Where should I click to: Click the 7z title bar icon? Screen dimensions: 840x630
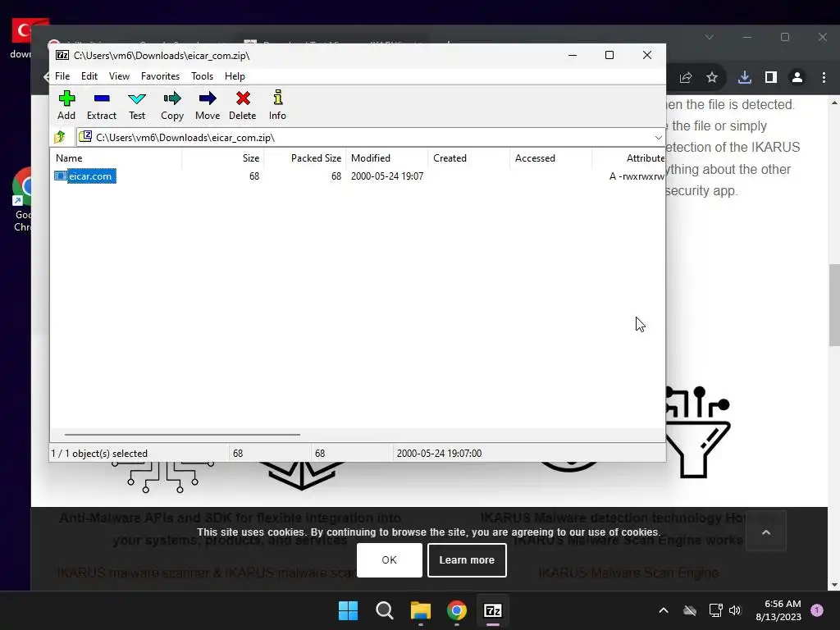tap(62, 55)
